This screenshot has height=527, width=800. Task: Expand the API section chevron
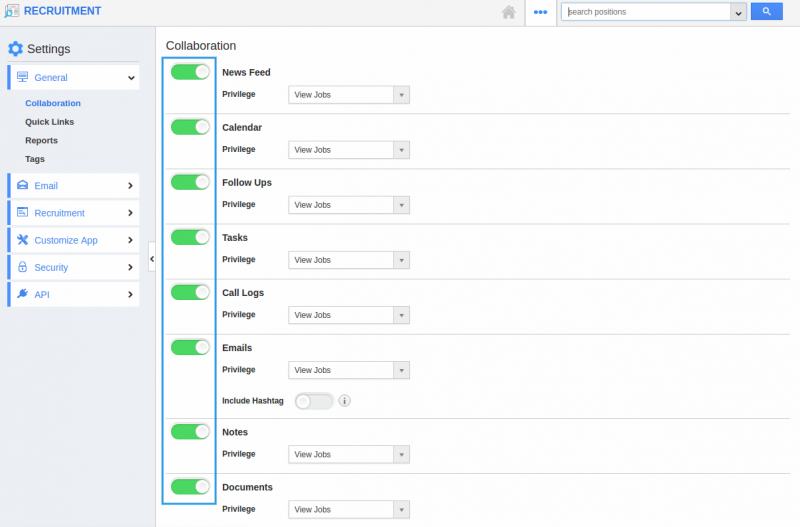coord(130,294)
